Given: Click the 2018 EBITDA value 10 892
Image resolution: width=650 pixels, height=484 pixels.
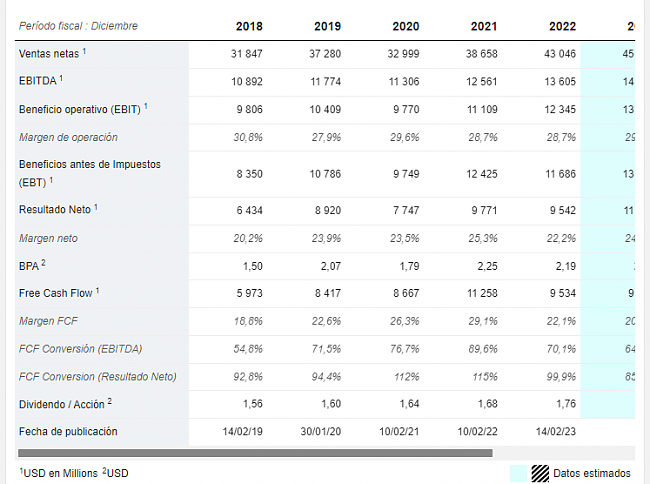Looking at the screenshot, I should (x=247, y=82).
